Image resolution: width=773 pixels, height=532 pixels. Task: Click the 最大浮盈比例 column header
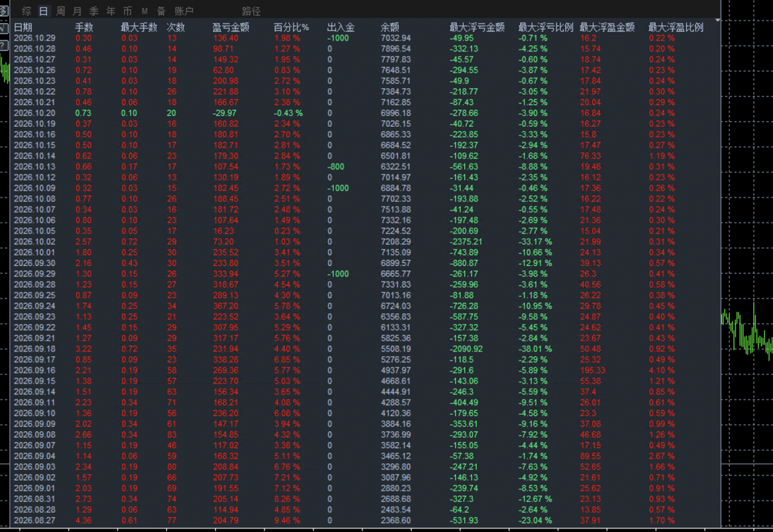tap(676, 27)
